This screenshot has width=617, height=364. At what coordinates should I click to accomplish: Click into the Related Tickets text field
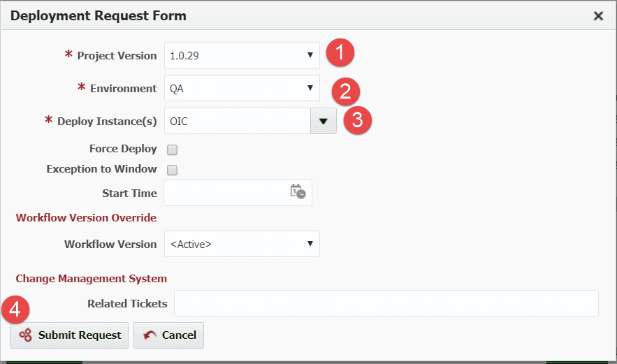(386, 303)
